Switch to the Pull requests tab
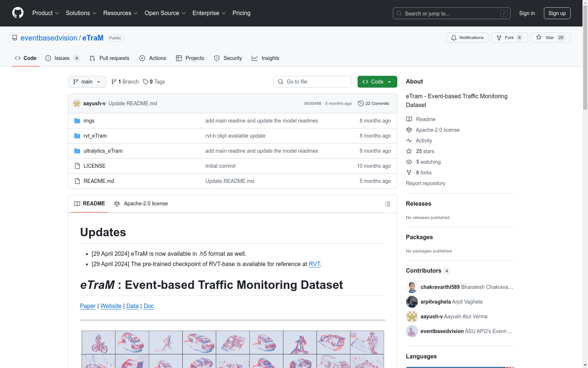The width and height of the screenshot is (588, 368). pyautogui.click(x=109, y=58)
